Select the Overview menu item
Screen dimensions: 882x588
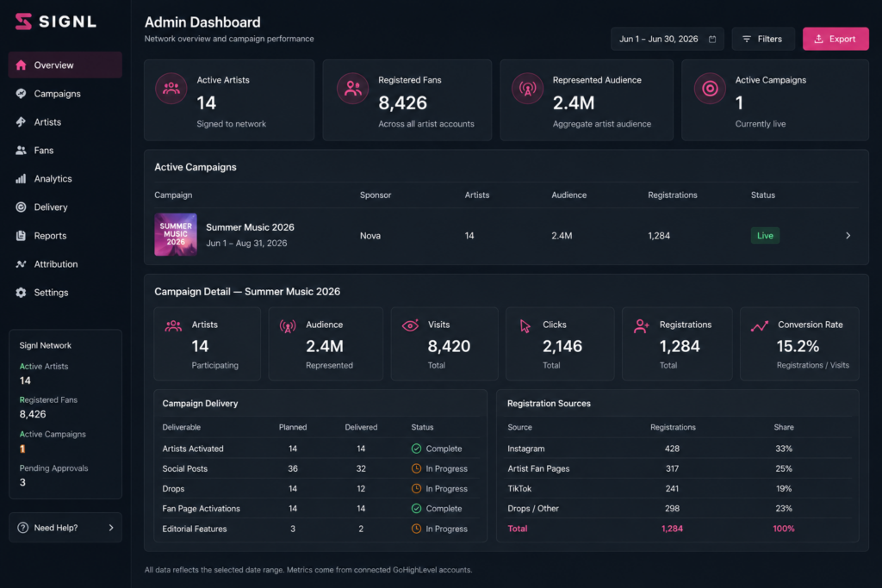65,65
